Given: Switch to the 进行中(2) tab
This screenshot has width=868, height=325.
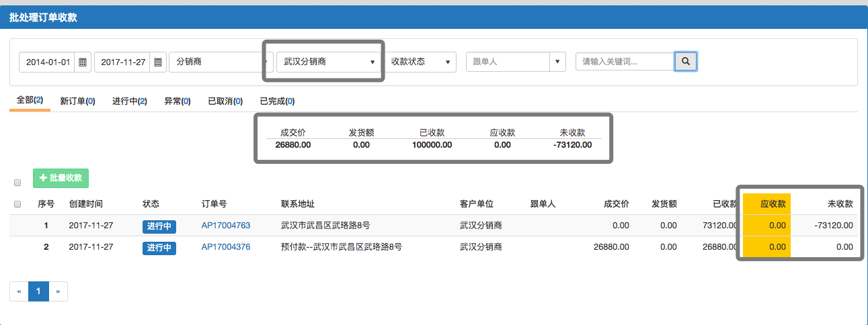Looking at the screenshot, I should [x=130, y=101].
